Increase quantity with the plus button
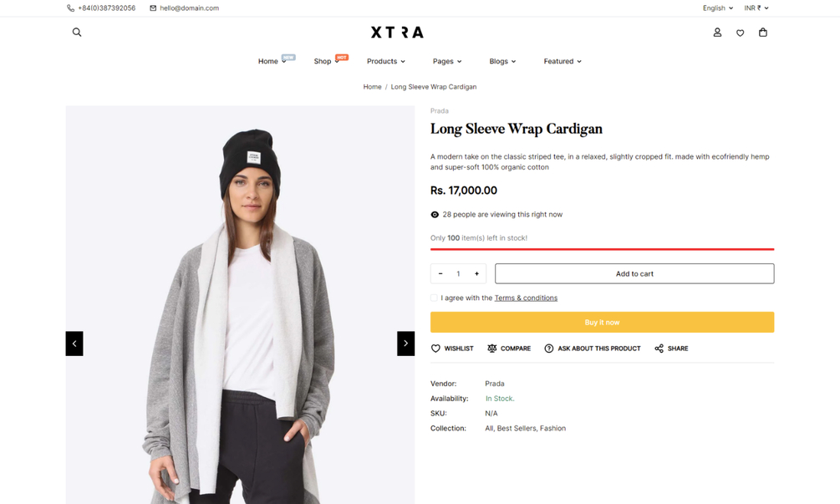 pyautogui.click(x=476, y=273)
